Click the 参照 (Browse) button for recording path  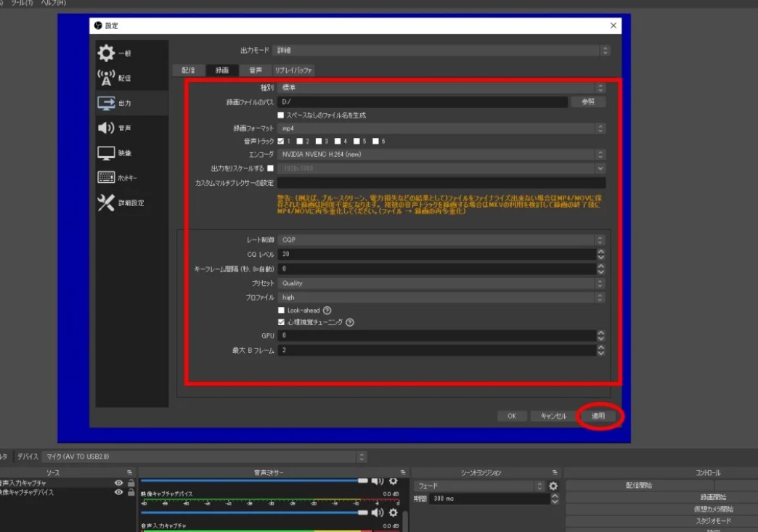pos(588,102)
